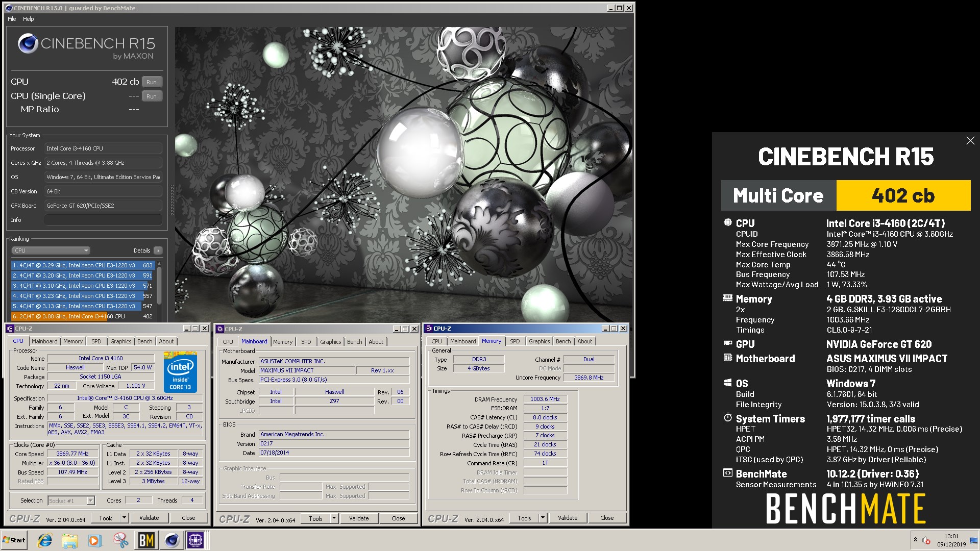Select CPU tab in CPU-Z Memory window
980x551 pixels.
(437, 341)
